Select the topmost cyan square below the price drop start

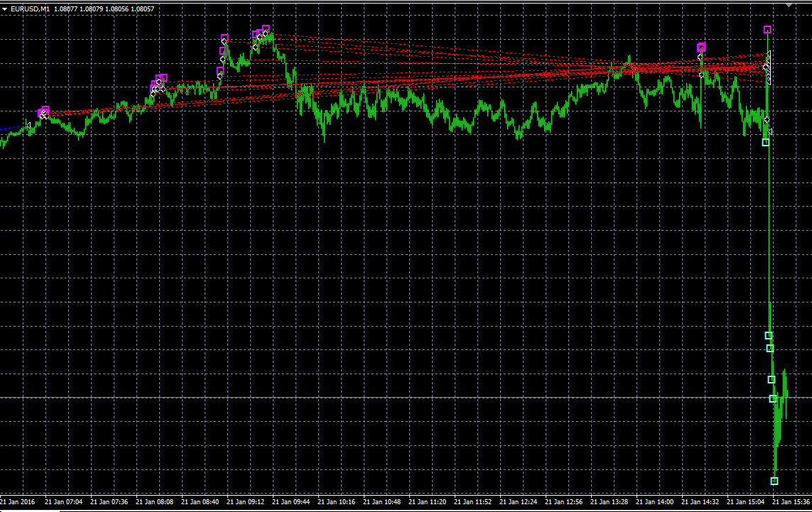(766, 142)
